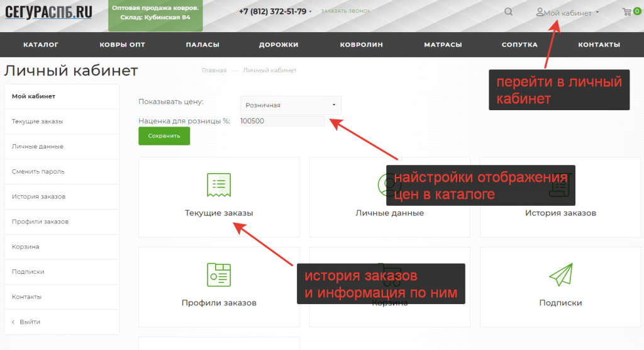Open the КАТАЛОГ menu item
Viewport: 644px width, 350px height.
(41, 45)
